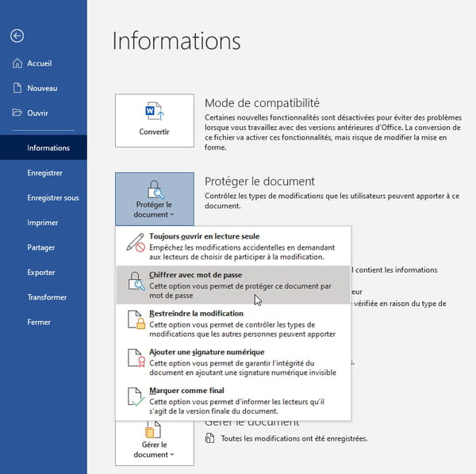Select Ajouter une signature numérique
The height and width of the screenshot is (474, 476).
point(233,361)
